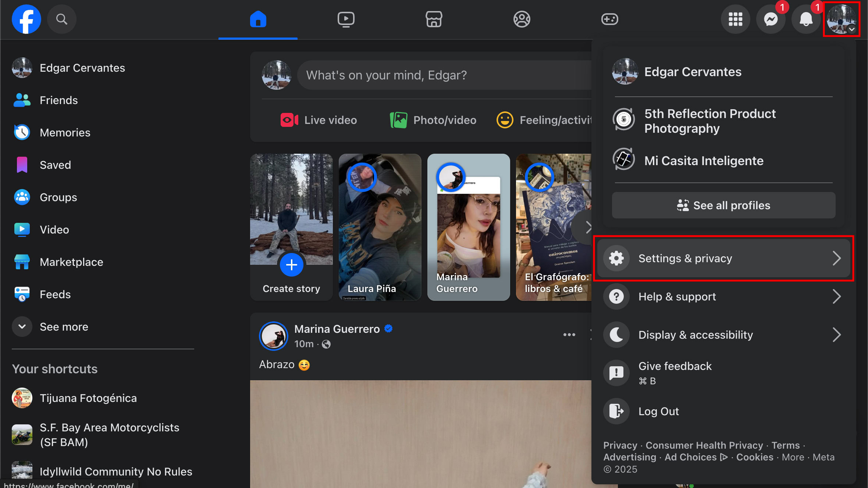Screen dimensions: 868x488
Task: Switch to the Home tab in top bar
Action: [x=258, y=19]
